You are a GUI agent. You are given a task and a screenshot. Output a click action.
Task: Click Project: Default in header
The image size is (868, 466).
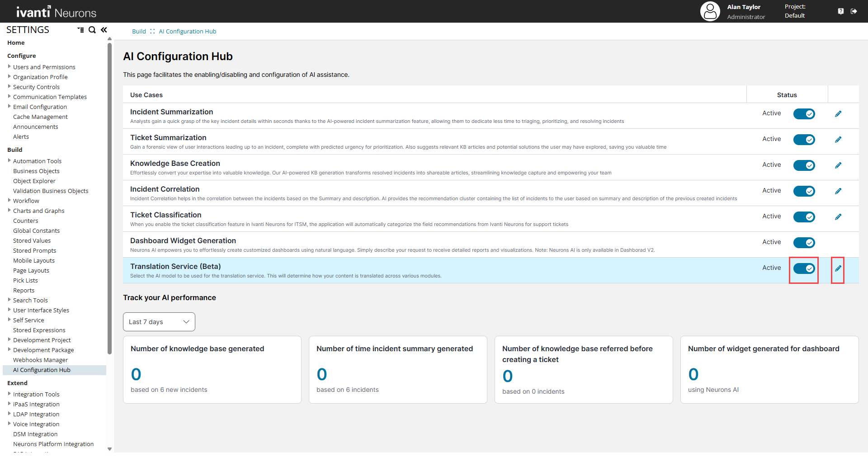(795, 11)
